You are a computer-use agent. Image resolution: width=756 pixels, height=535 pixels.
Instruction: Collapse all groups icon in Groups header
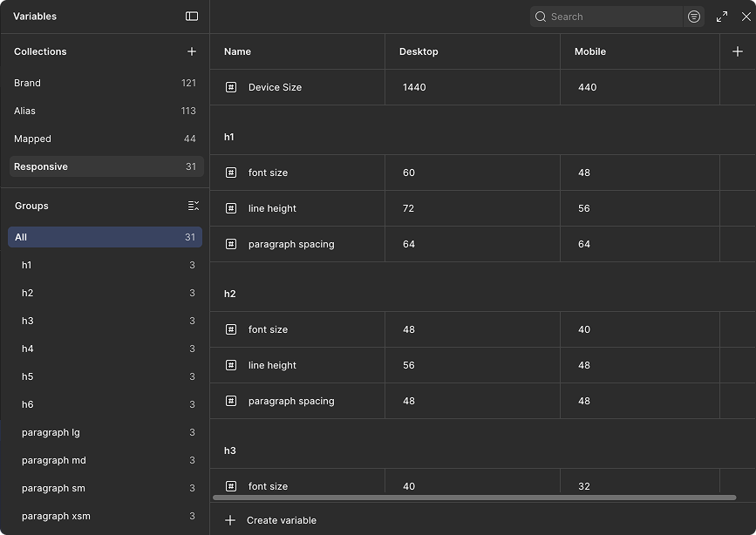(x=194, y=206)
